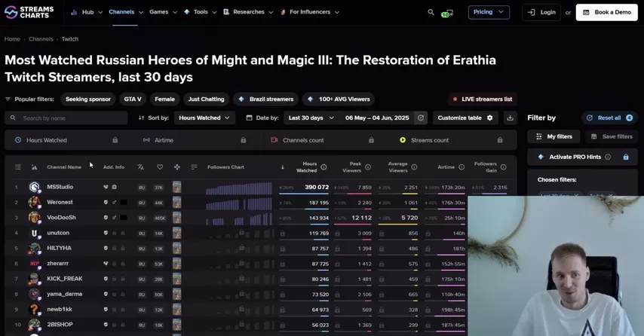
Task: Download table using the export icon
Action: pyautogui.click(x=510, y=118)
